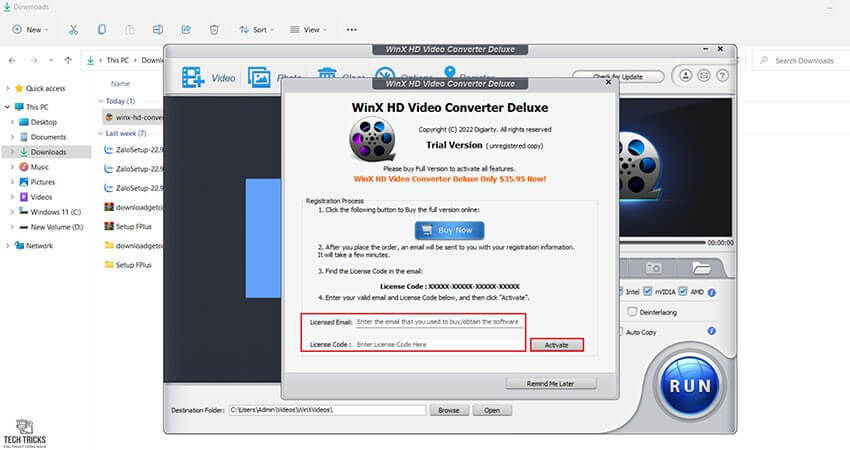
Task: Select Pictures in navigation pane
Action: (42, 182)
